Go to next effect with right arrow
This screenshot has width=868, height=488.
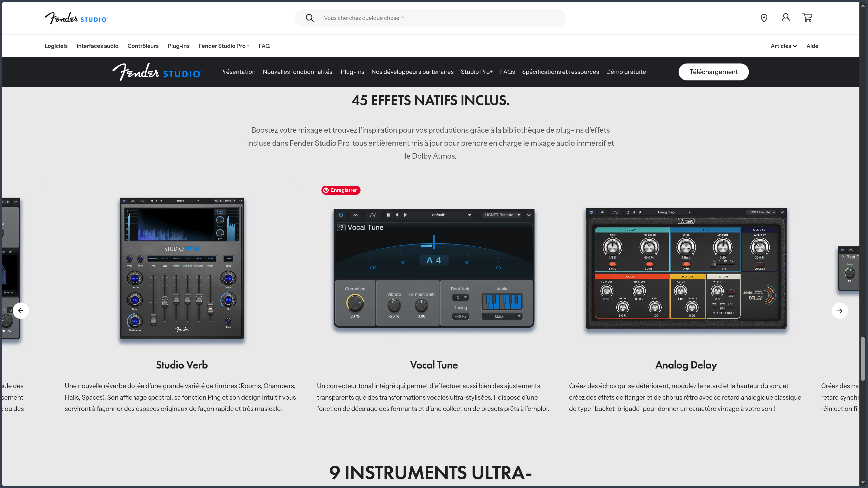click(840, 310)
